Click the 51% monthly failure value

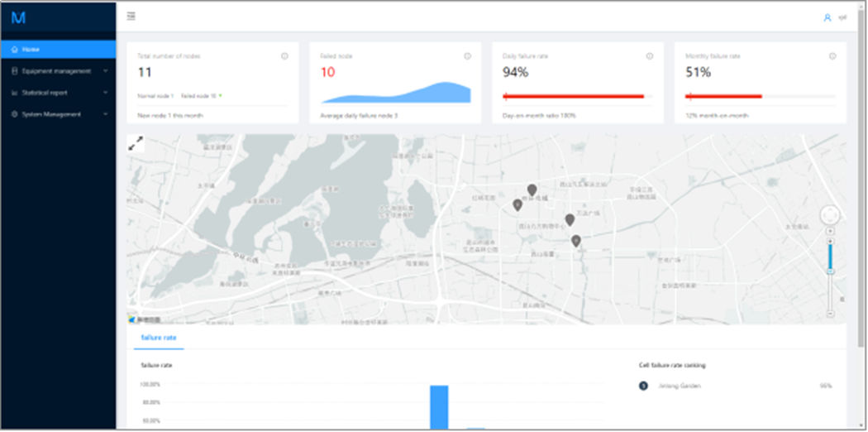pyautogui.click(x=698, y=73)
